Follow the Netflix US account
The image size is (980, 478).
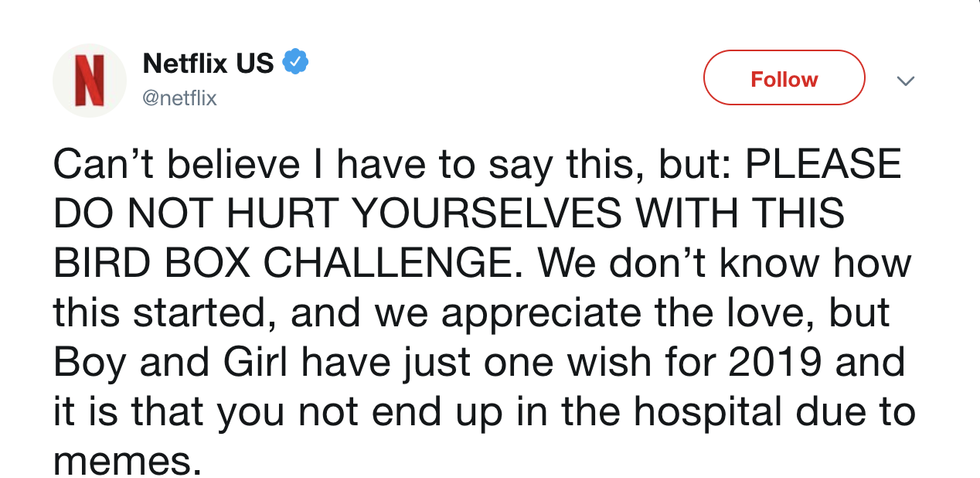784,78
